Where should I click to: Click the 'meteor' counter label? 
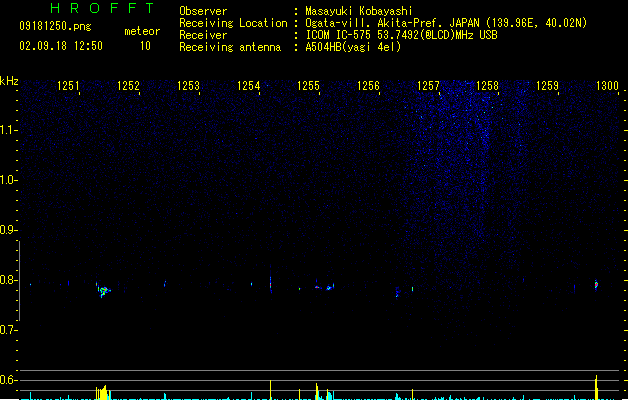point(142,31)
